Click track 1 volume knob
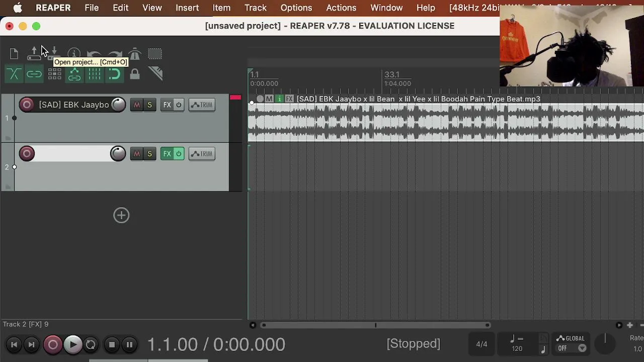The image size is (644, 362). 118,105
